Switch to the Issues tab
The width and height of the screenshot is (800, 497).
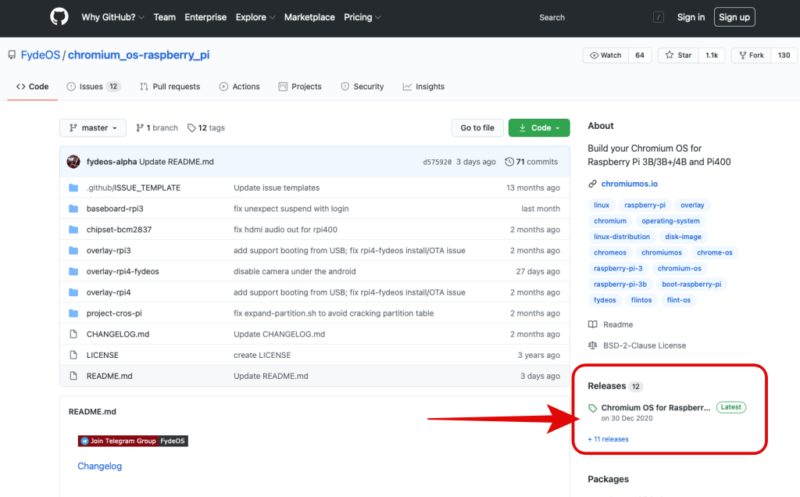tap(93, 87)
